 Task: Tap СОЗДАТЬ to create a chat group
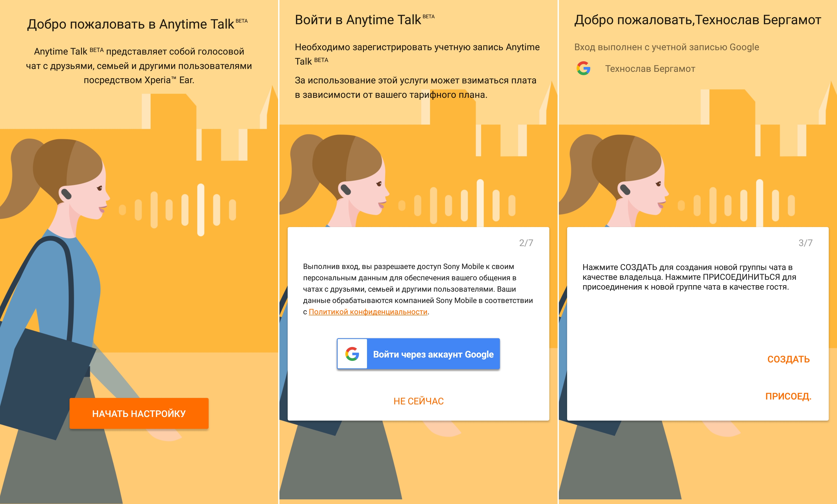[x=788, y=359]
